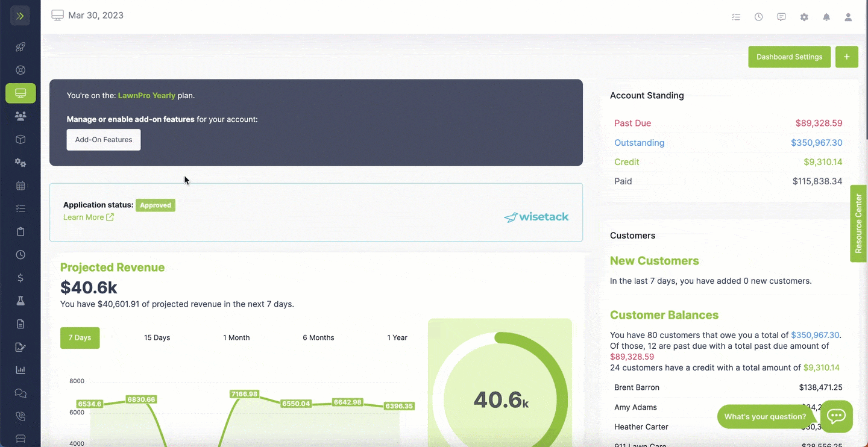Viewport: 868px width, 447px height.
Task: Open the clock icon in the sidebar
Action: [x=20, y=255]
